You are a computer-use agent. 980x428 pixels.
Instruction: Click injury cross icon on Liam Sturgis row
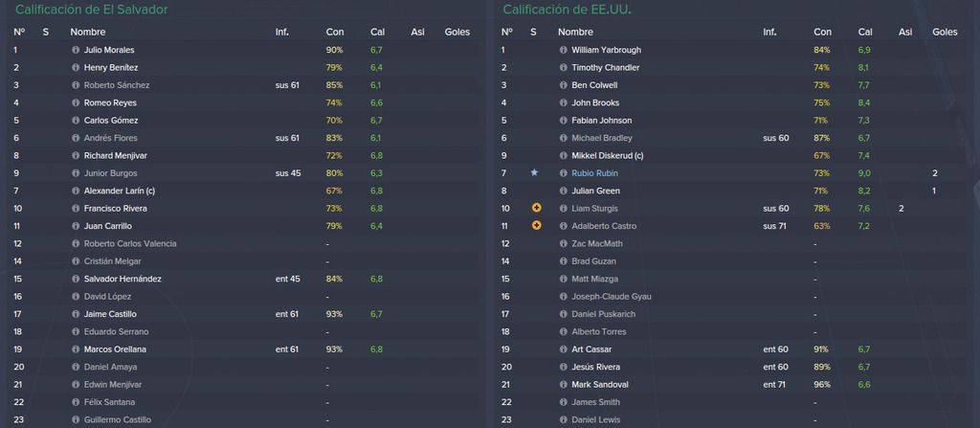coord(536,209)
